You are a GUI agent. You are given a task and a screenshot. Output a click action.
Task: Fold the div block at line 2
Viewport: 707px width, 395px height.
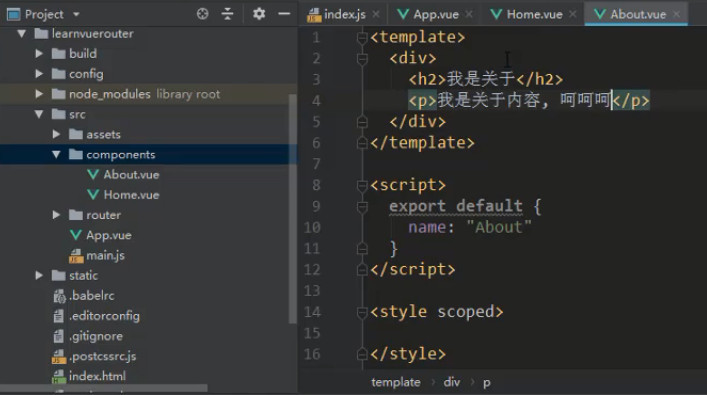click(362, 59)
